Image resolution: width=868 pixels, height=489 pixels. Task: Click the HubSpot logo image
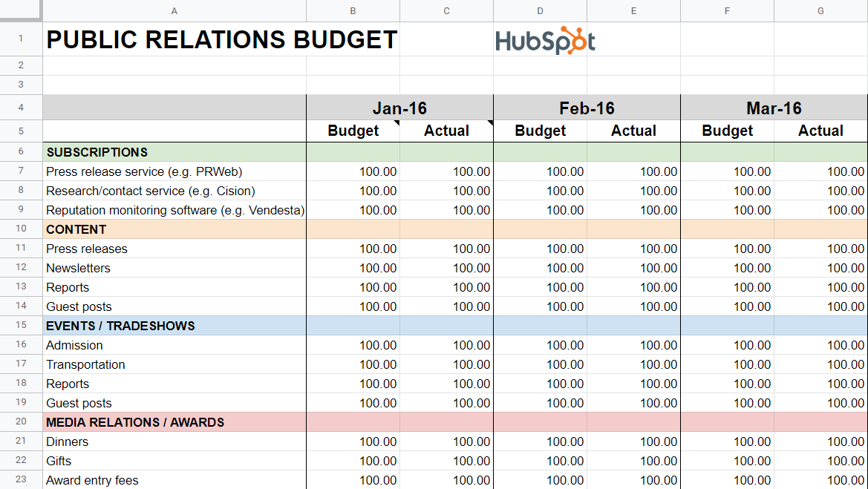(x=545, y=41)
